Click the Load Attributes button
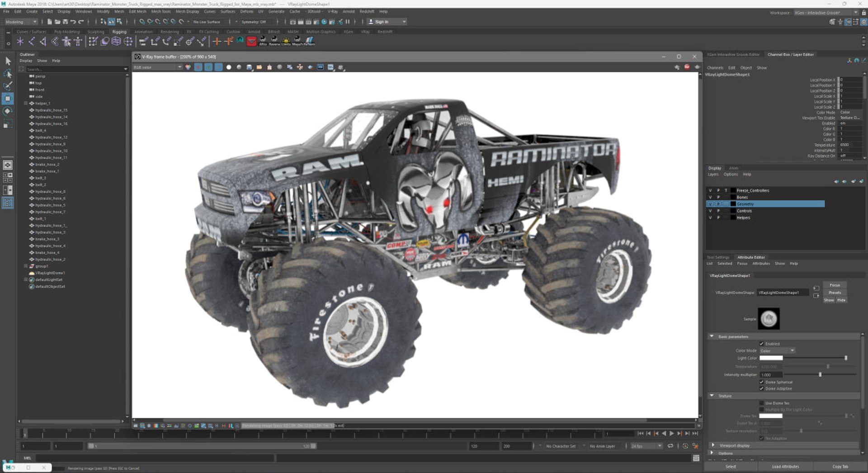 pos(785,467)
